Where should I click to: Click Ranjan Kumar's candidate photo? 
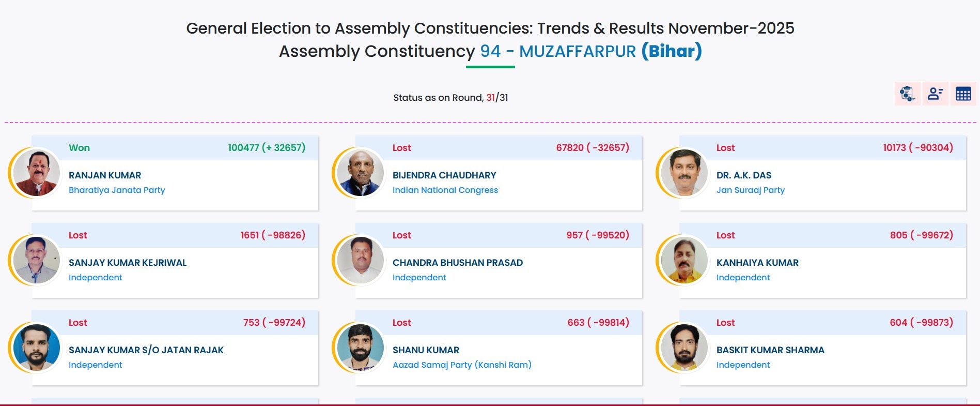tap(36, 173)
